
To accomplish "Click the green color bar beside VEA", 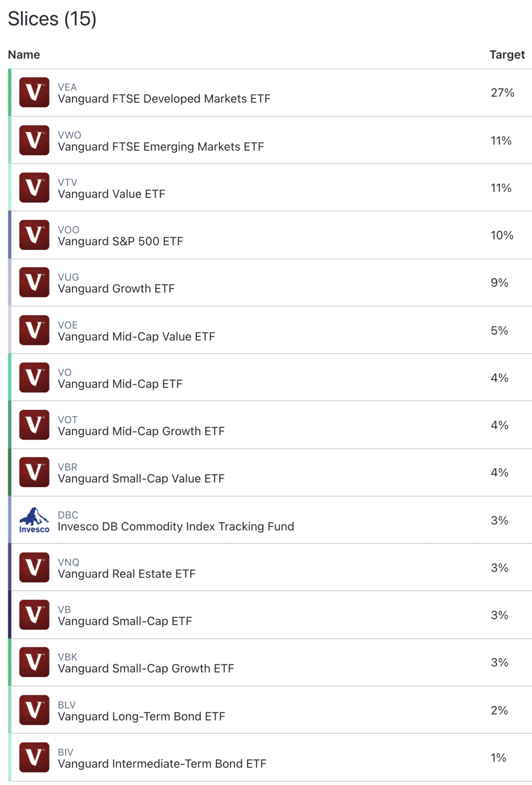I will click(9, 93).
